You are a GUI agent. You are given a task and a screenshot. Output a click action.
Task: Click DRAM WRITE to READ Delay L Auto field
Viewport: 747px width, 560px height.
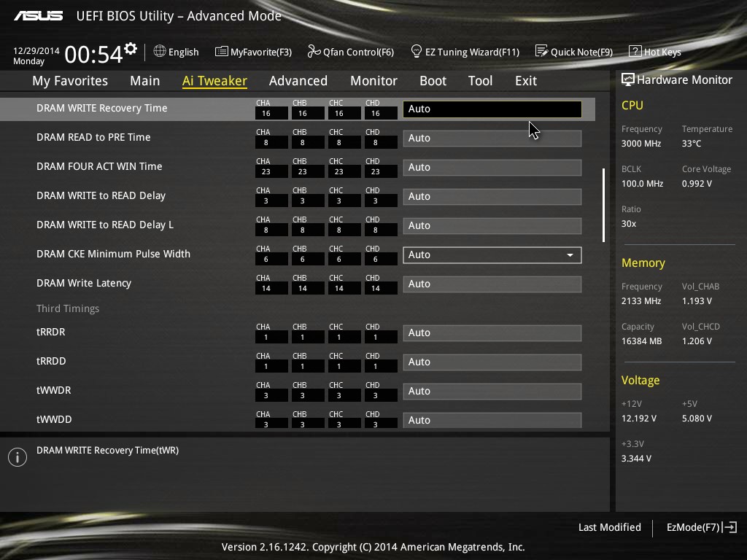pyautogui.click(x=492, y=226)
